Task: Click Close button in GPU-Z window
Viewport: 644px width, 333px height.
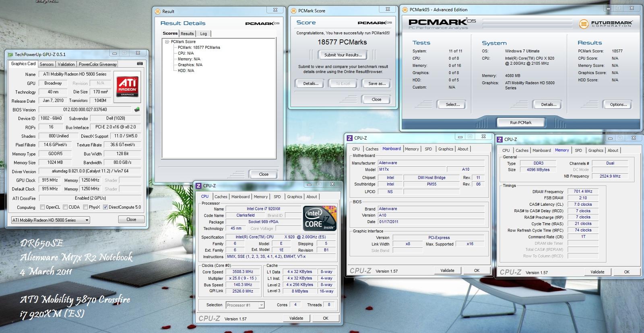Action: point(131,219)
